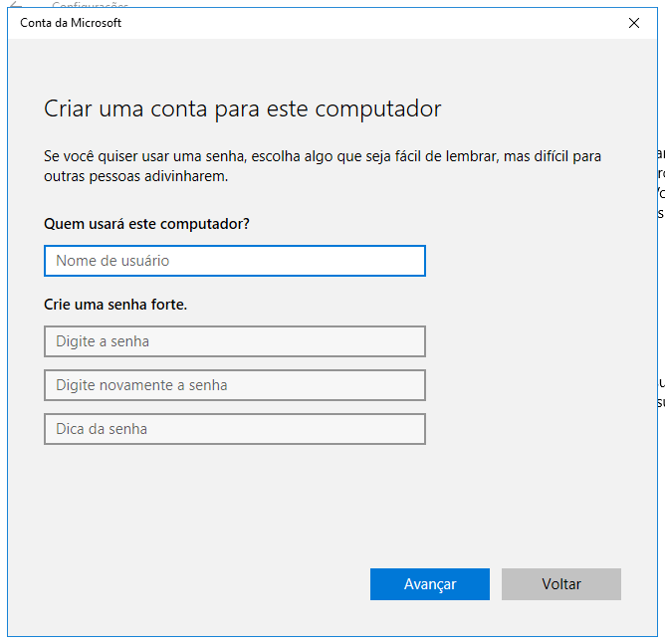Select the Digite novamente a senha field
The image size is (665, 644).
[x=235, y=385]
